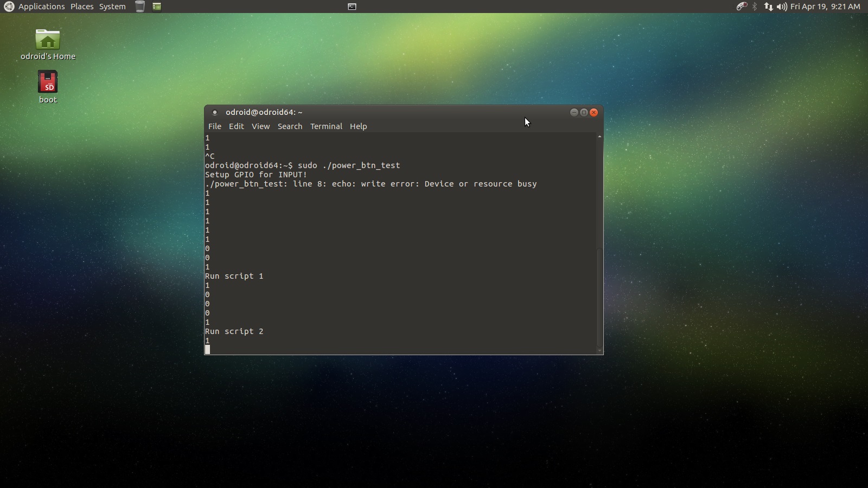Screen dimensions: 868x488
Task: Launch the green launcher icon on the panel
Action: pyautogui.click(x=157, y=7)
